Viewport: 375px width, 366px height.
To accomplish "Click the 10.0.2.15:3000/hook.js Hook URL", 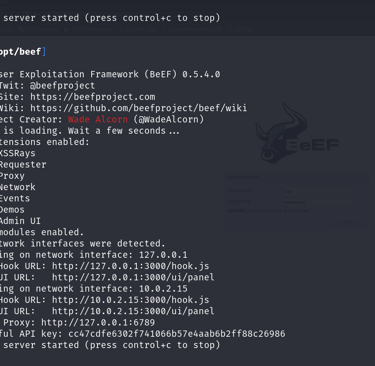I will (x=131, y=300).
